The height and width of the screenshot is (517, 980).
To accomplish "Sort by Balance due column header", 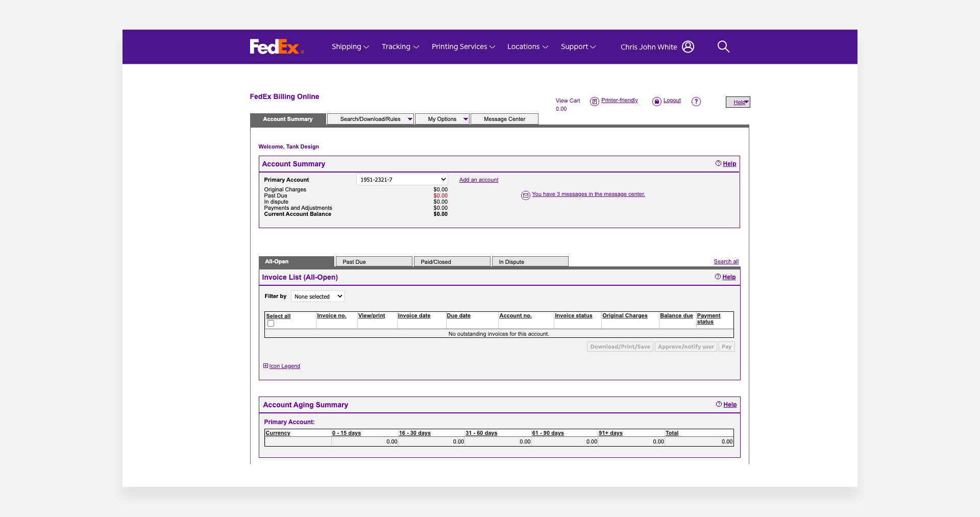I will [x=676, y=315].
